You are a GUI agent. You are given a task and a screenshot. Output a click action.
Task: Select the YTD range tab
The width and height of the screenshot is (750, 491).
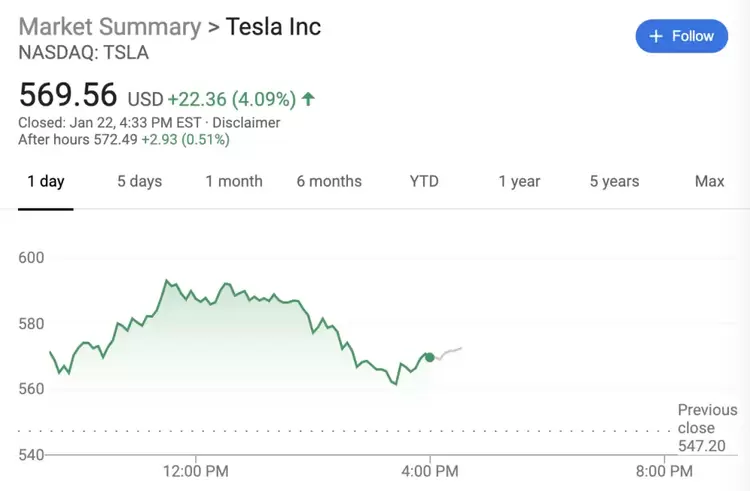point(424,181)
